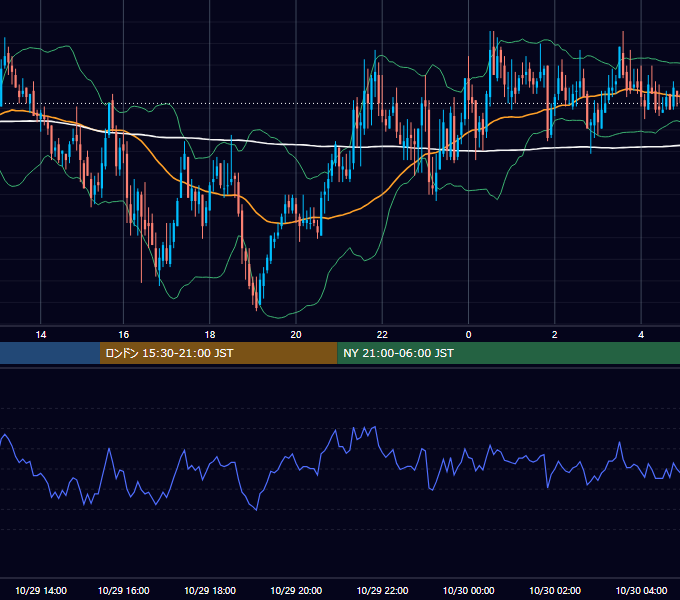Viewport: 680px width, 600px height.
Task: Click the 10/29 16:00 date label
Action: [x=124, y=590]
